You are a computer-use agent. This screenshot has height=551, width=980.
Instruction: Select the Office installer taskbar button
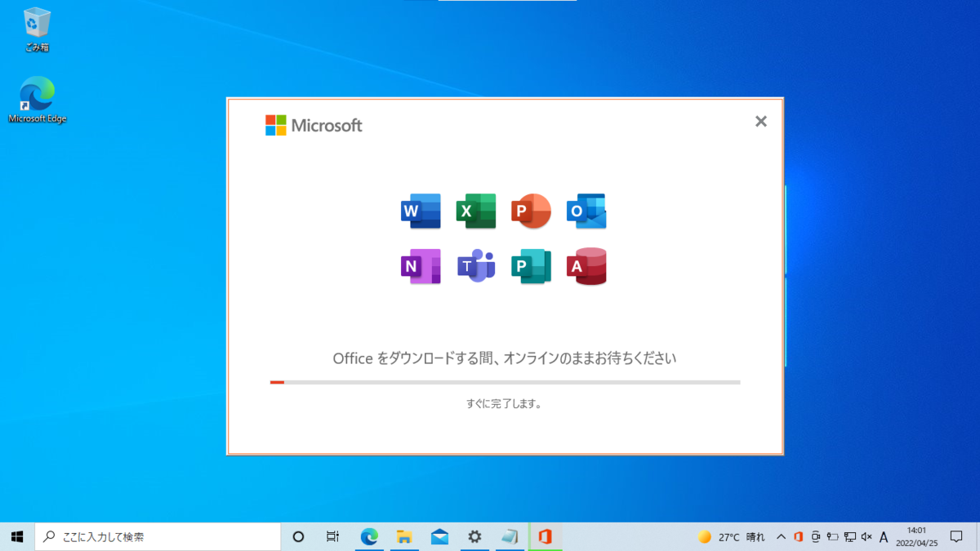545,536
